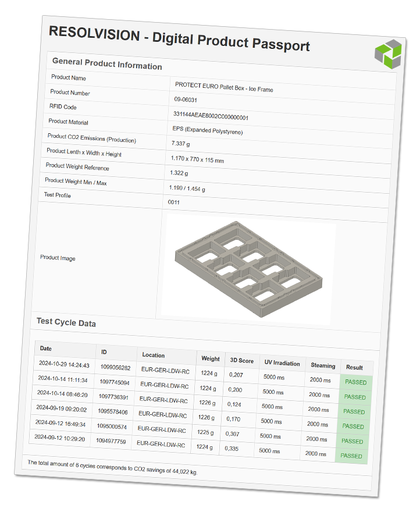Select date 2024-09-12 16:49:34
This screenshot has width=420, height=512.
click(x=60, y=423)
